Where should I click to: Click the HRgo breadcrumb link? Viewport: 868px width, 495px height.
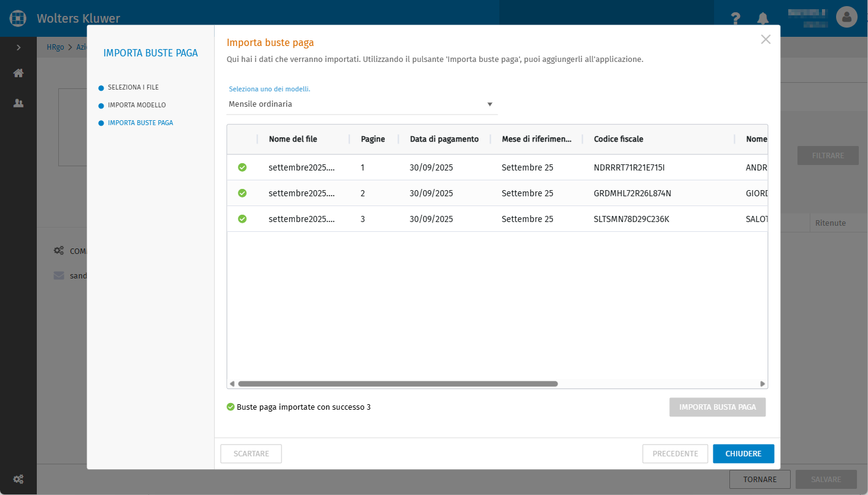[x=55, y=47]
